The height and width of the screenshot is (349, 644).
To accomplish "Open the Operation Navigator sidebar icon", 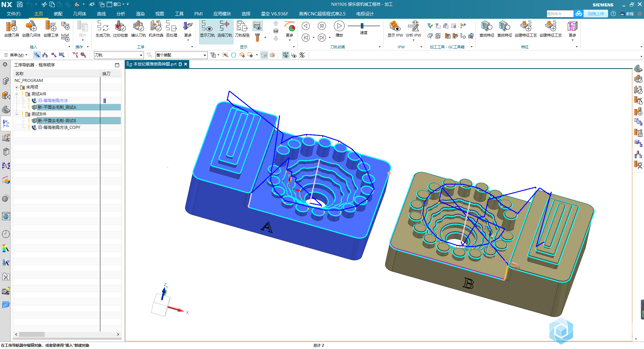I will click(x=6, y=124).
